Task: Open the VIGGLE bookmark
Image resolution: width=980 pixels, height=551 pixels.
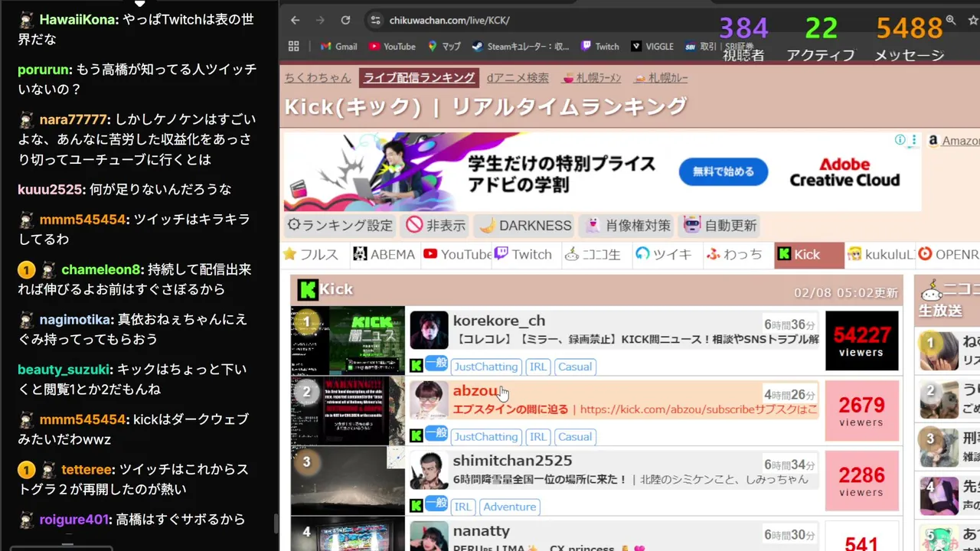Action: tap(652, 46)
